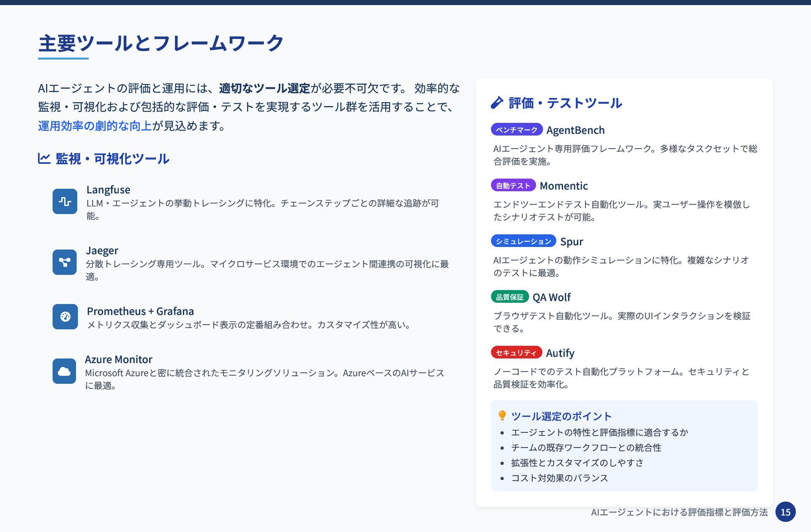The width and height of the screenshot is (811, 532).
Task: Click description メトリクス収集とダッシュボード表示
Action: tap(248, 325)
